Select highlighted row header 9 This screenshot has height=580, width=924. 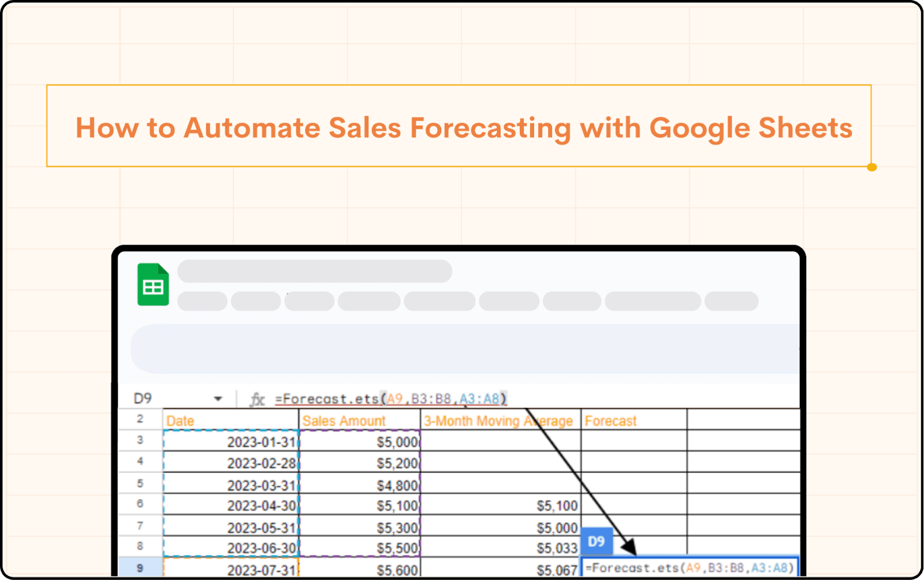click(x=140, y=568)
